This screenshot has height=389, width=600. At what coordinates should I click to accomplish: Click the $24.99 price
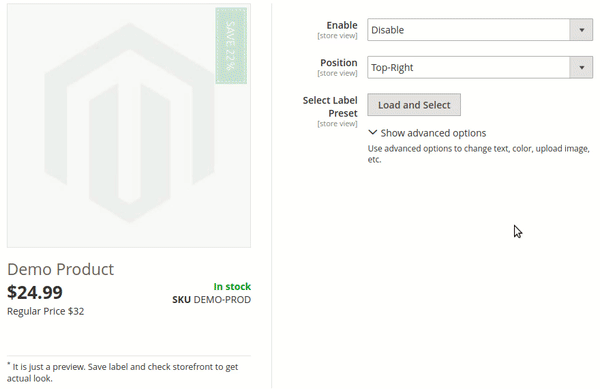[x=35, y=293]
